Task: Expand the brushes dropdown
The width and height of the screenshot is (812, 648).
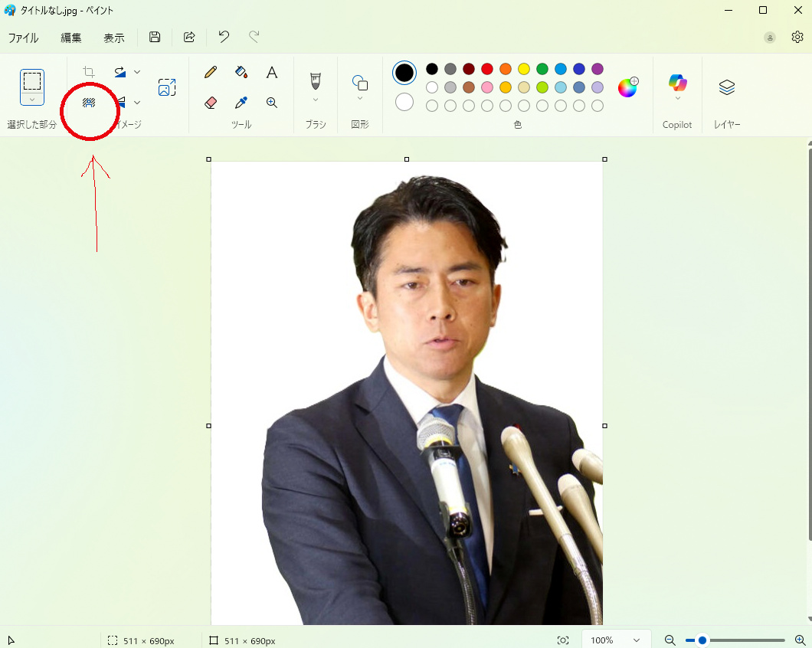Action: click(315, 100)
